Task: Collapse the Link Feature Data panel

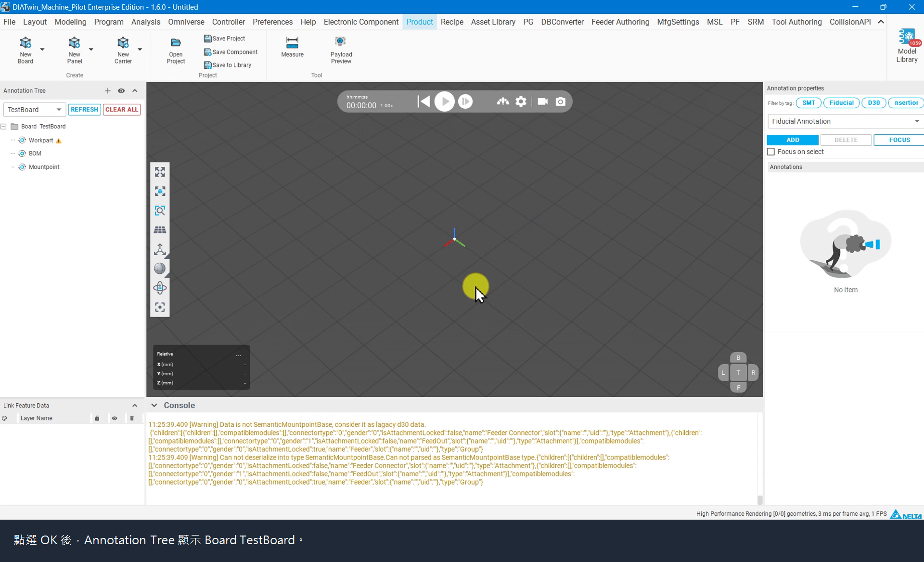Action: [135, 406]
